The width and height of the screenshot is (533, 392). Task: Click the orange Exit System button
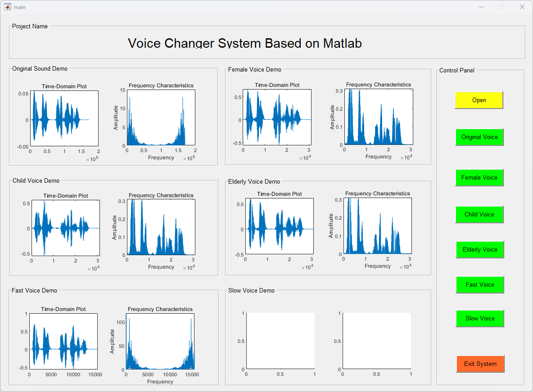480,364
